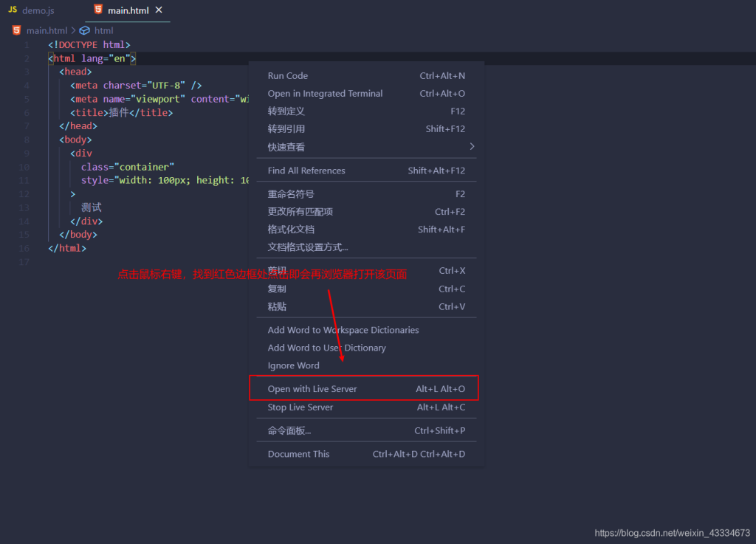Open the 快速查看 submenu

point(366,147)
